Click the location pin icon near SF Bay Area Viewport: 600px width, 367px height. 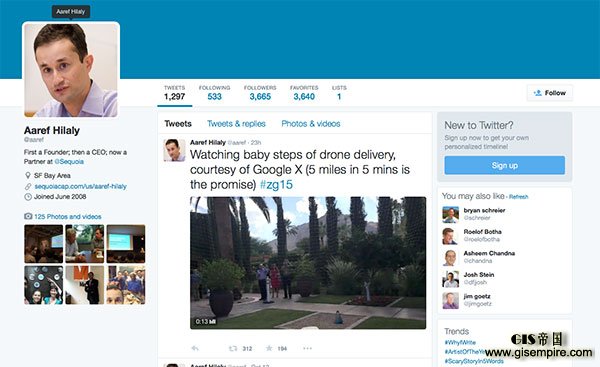click(x=28, y=175)
